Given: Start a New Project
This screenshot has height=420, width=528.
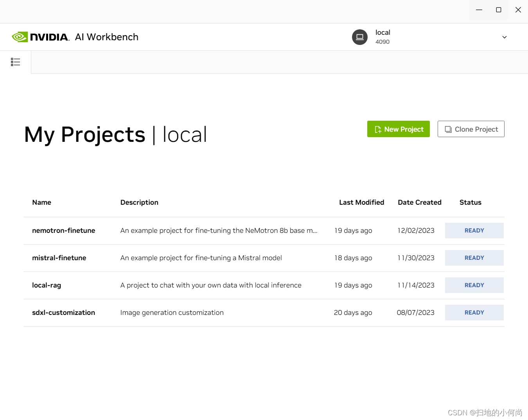Looking at the screenshot, I should (398, 129).
